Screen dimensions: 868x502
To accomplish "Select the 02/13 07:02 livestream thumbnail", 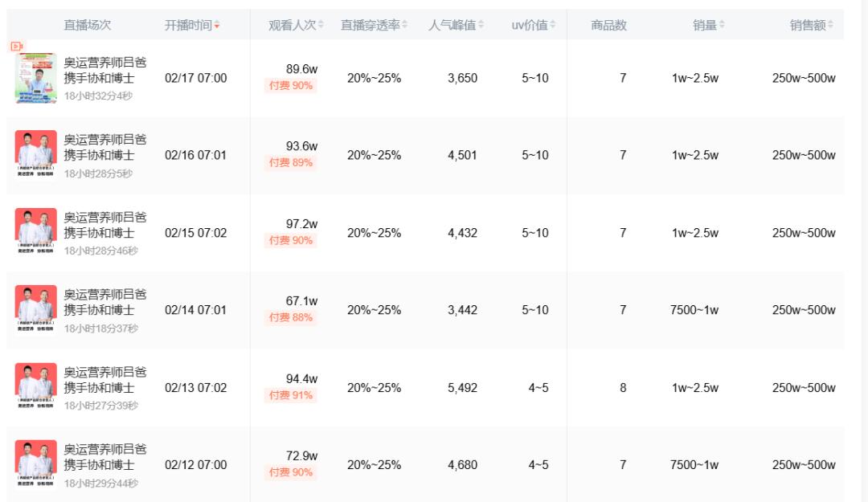I will coord(36,388).
